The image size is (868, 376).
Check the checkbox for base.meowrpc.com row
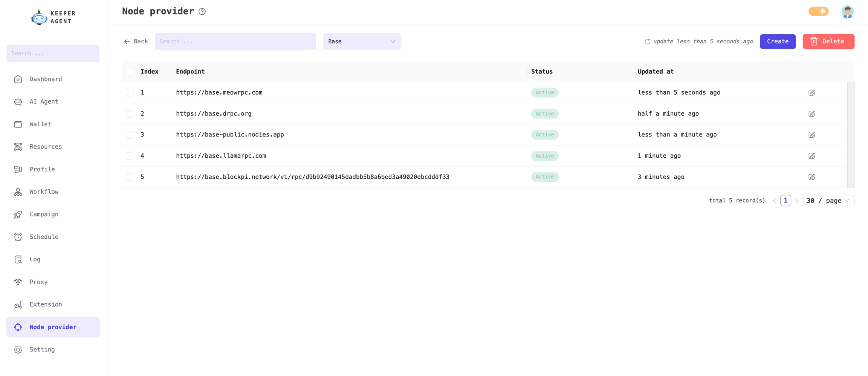tap(130, 92)
